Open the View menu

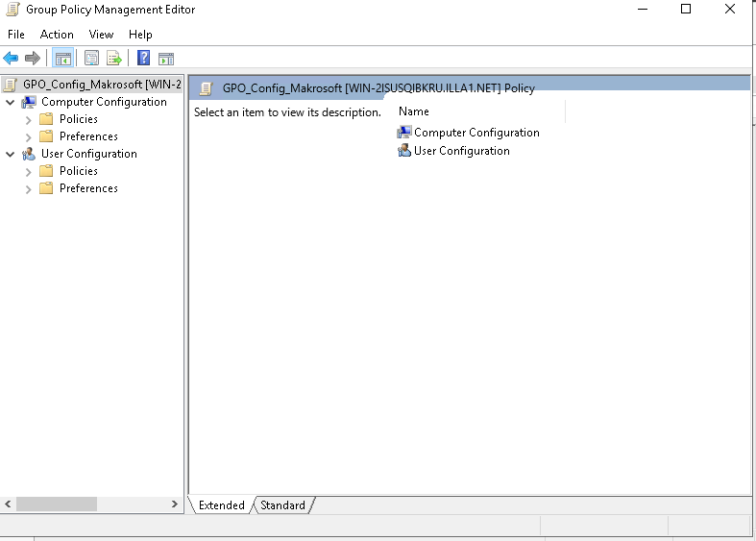tap(101, 35)
